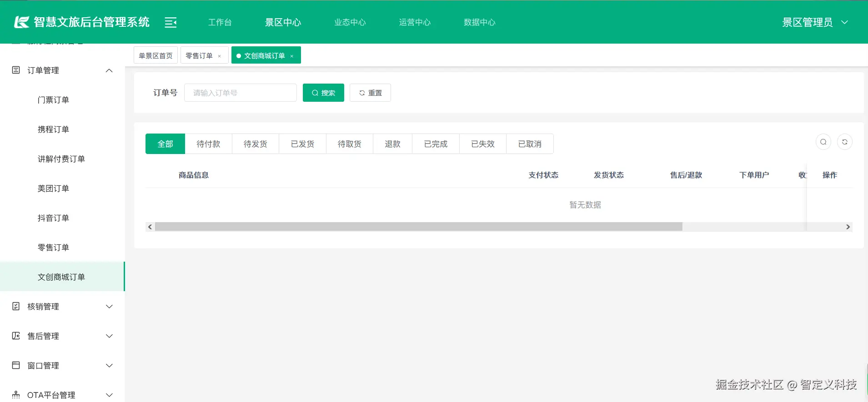Open 景区中心 in top navigation
The width and height of the screenshot is (868, 402).
coord(283,22)
